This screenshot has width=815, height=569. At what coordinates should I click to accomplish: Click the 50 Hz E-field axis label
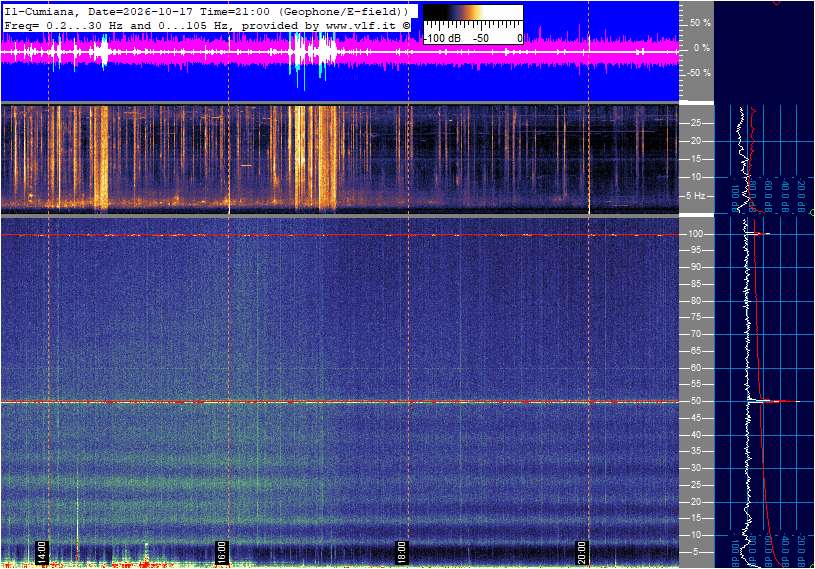click(x=695, y=401)
